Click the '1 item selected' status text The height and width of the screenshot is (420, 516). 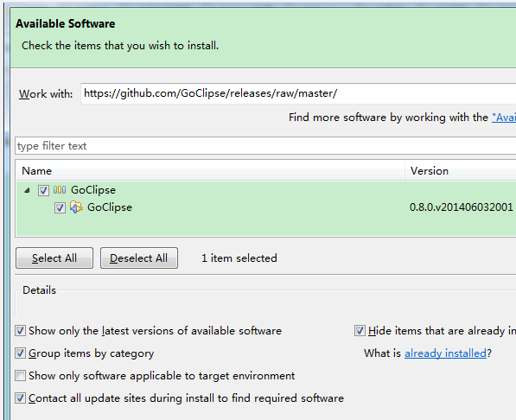pyautogui.click(x=239, y=258)
